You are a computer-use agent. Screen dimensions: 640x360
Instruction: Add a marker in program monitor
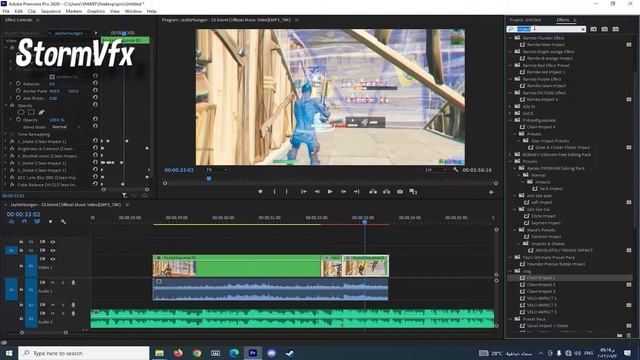pos(260,191)
